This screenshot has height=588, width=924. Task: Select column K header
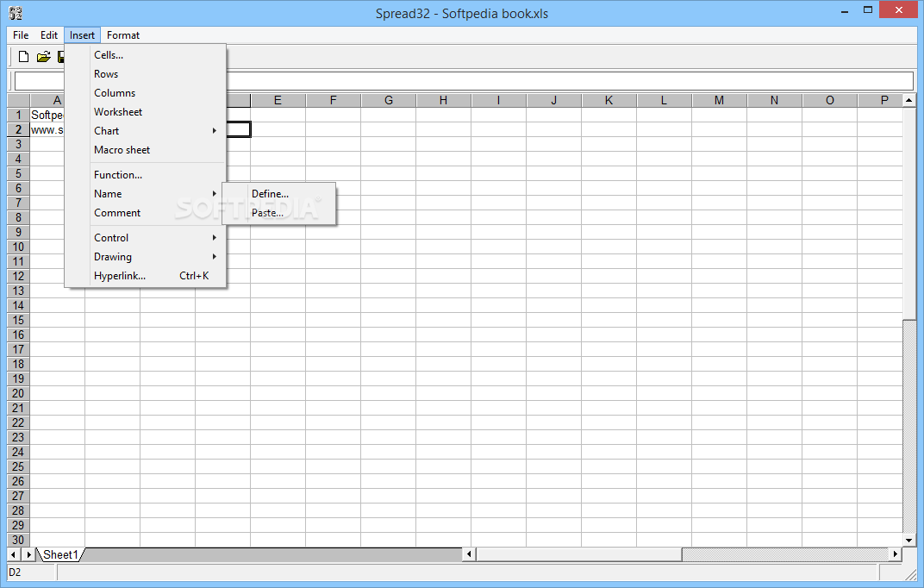point(609,100)
